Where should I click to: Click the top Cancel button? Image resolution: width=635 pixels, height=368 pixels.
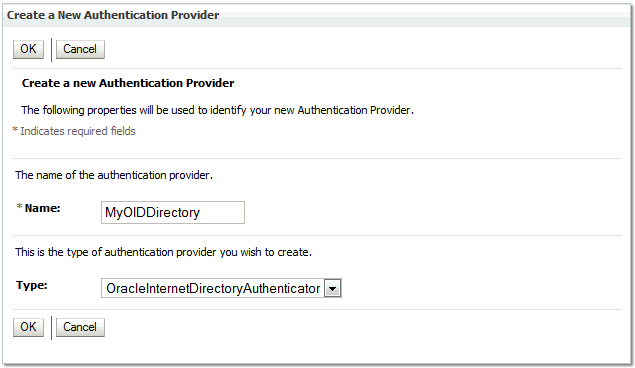80,49
